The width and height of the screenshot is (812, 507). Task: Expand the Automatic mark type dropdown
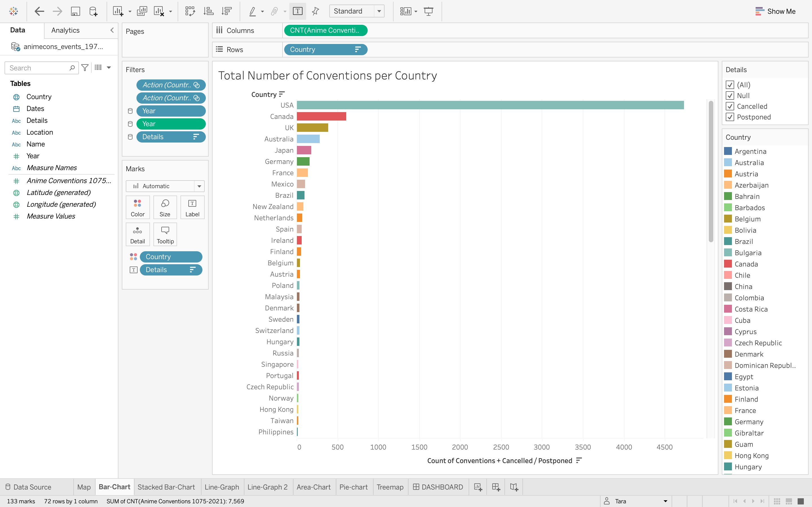[x=199, y=186]
